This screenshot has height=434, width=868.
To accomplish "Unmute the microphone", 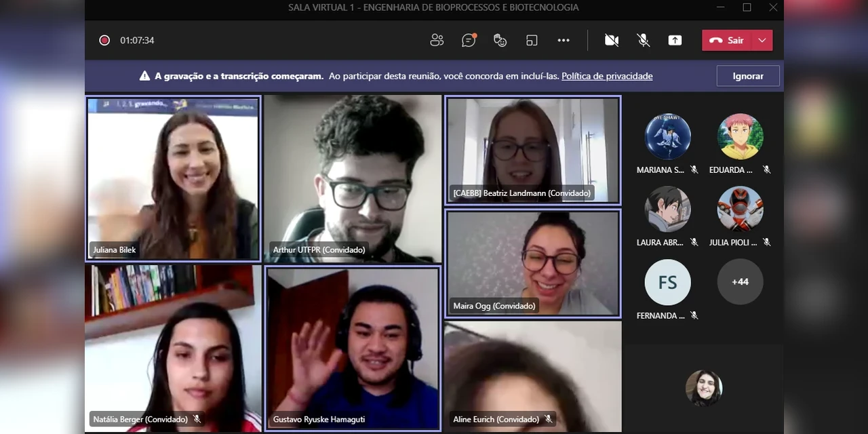I will 644,41.
